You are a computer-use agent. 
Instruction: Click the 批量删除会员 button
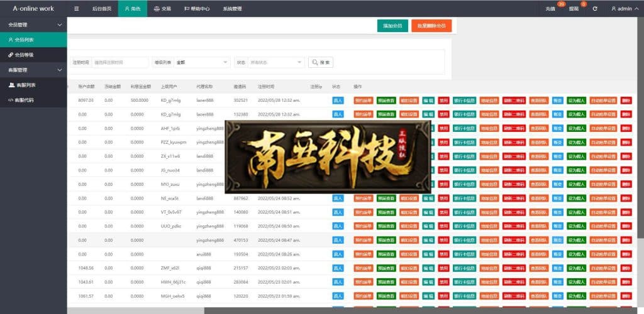pyautogui.click(x=431, y=25)
